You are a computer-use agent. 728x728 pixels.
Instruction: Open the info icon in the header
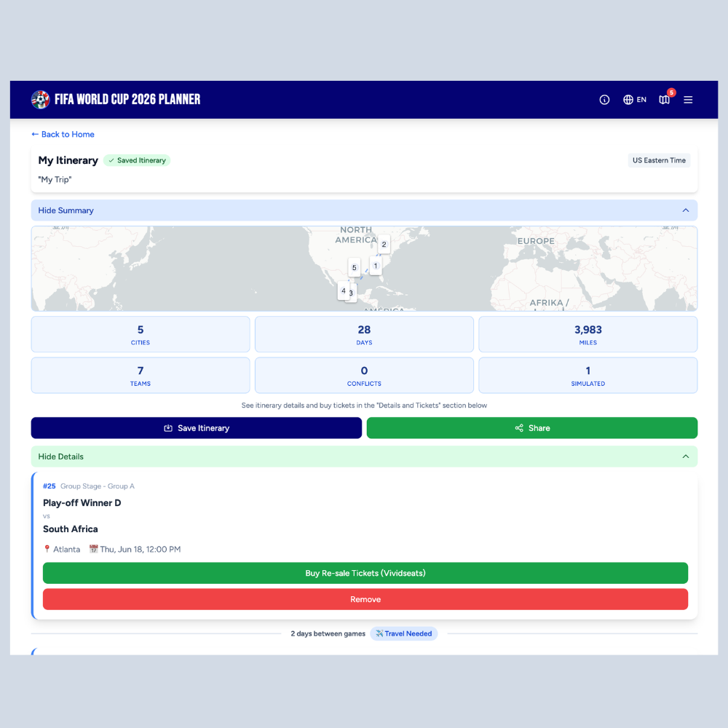tap(604, 100)
